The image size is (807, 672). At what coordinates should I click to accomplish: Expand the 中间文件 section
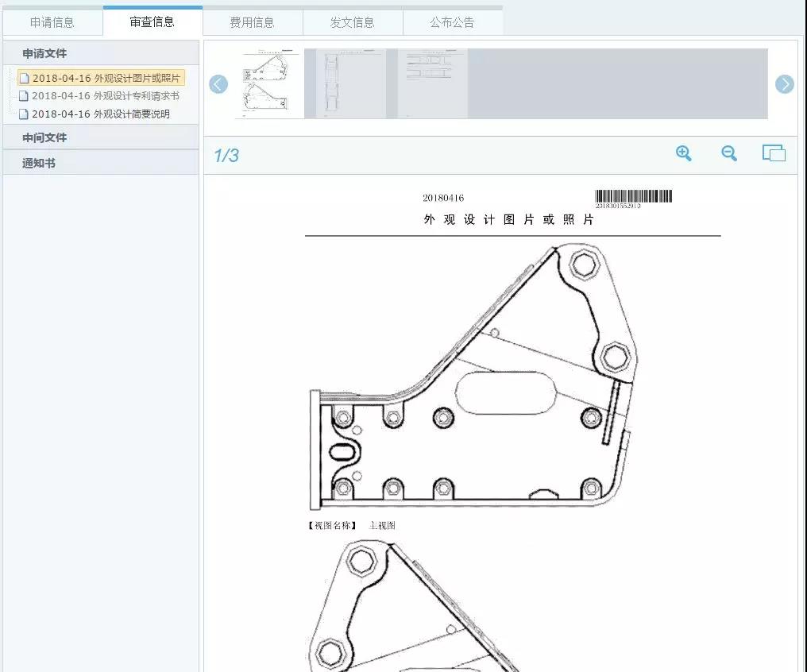[101, 137]
